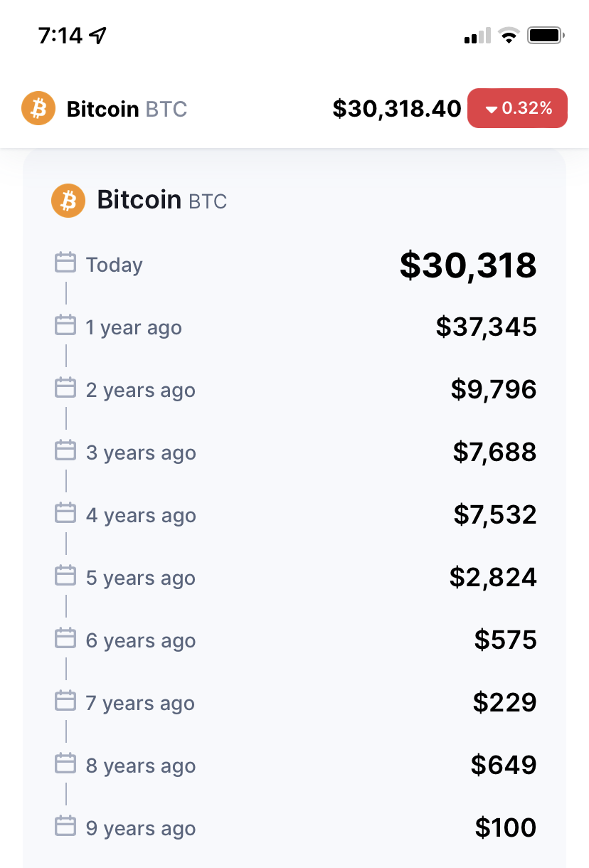Viewport: 589px width, 868px height.
Task: Tap the calendar icon beside Today
Action: tap(65, 263)
